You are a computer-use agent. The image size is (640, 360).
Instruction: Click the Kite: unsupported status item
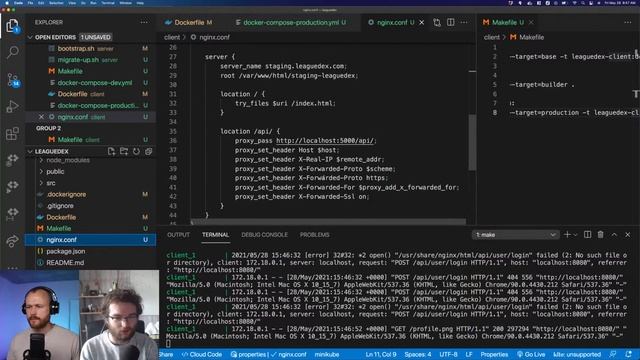(x=577, y=354)
